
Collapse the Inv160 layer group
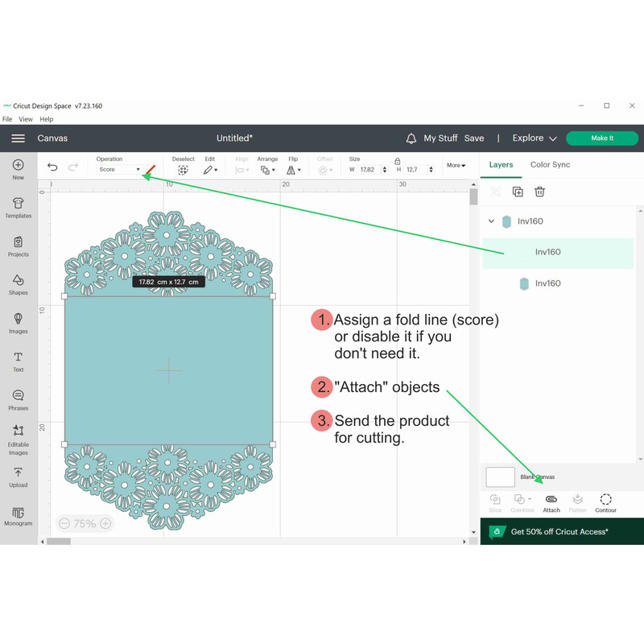coord(492,221)
